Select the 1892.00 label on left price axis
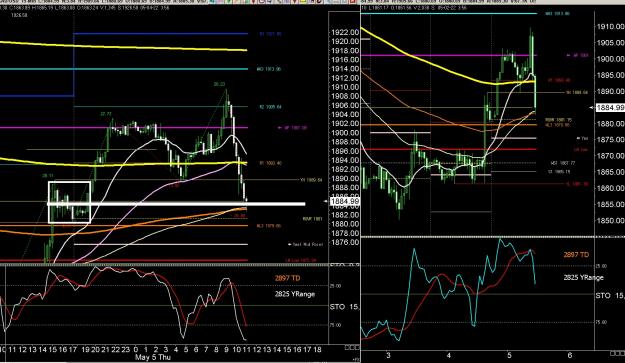This screenshot has width=625, height=363. 345,169
